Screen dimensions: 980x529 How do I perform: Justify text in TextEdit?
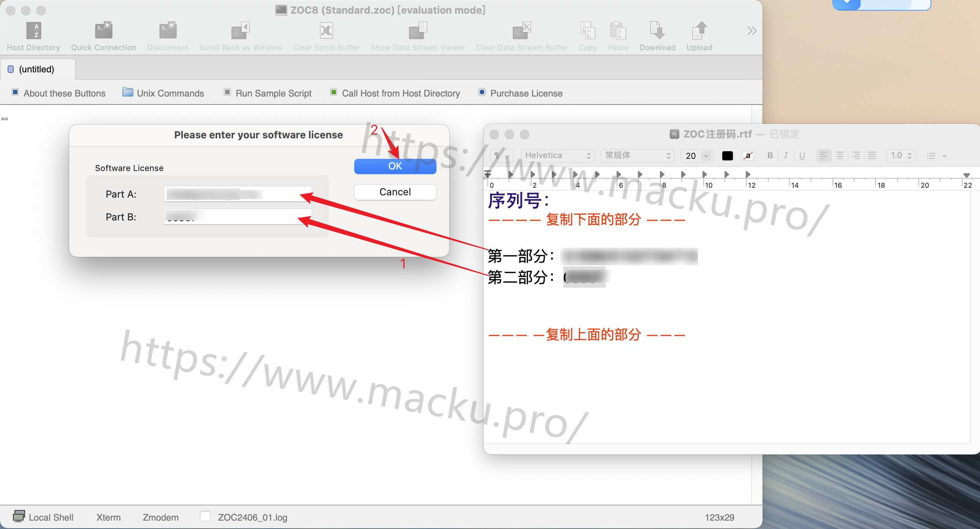click(872, 155)
